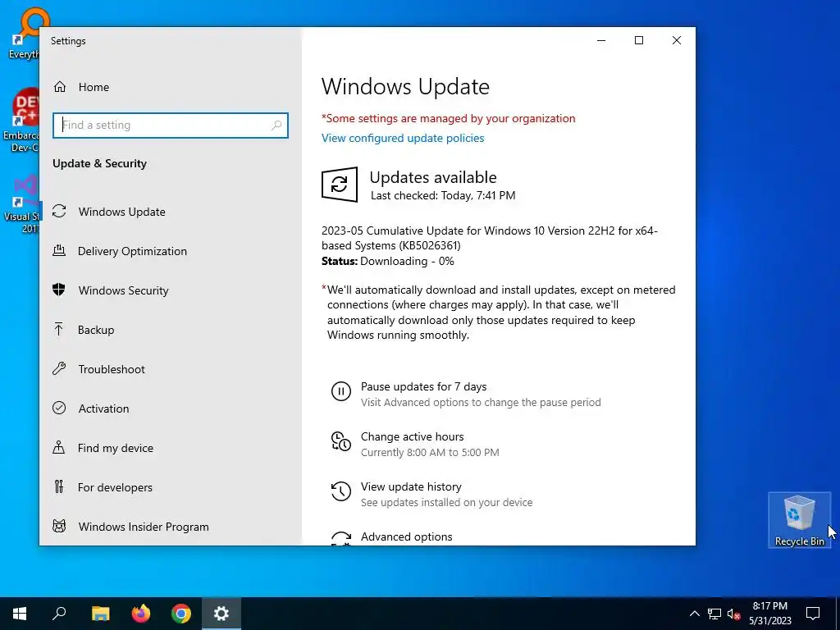
Task: Select the Visual Studio desktop shortcut
Action: click(x=22, y=204)
